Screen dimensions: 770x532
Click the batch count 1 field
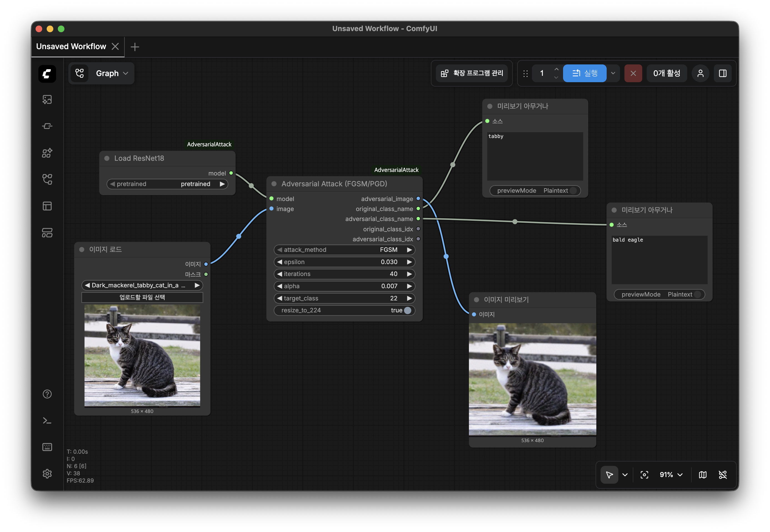click(x=542, y=73)
